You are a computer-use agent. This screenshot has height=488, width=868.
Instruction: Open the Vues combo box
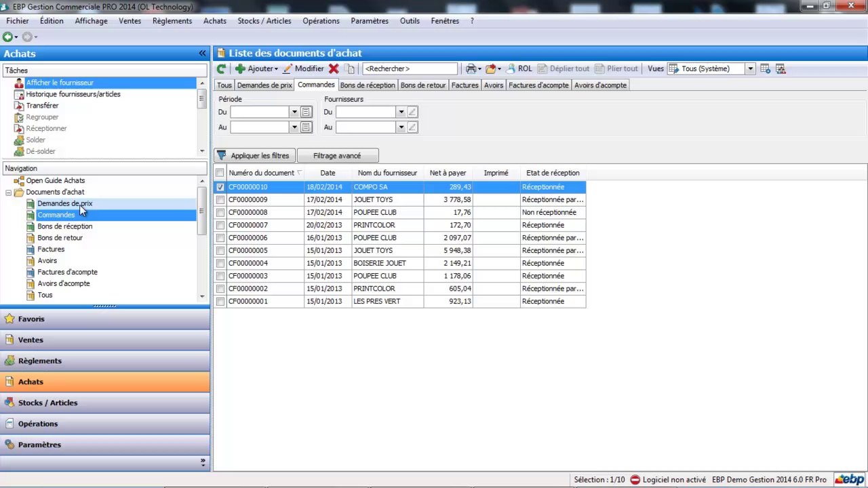711,68
